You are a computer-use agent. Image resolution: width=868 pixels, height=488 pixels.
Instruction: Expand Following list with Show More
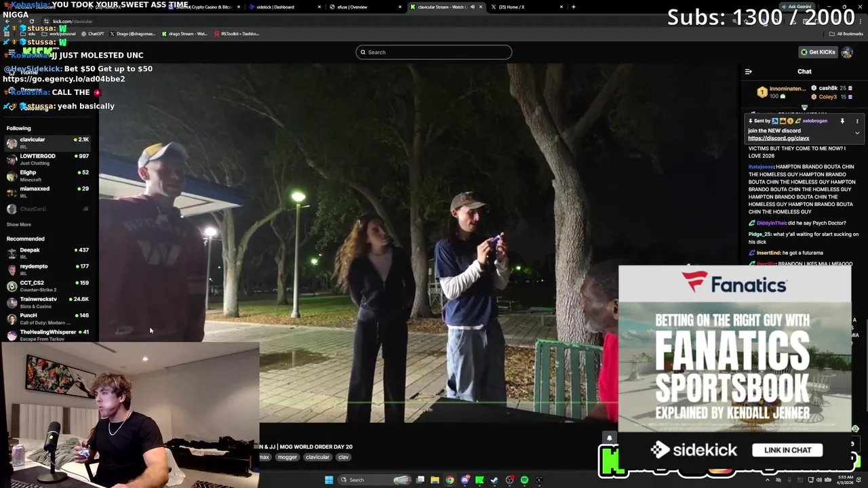coord(19,224)
